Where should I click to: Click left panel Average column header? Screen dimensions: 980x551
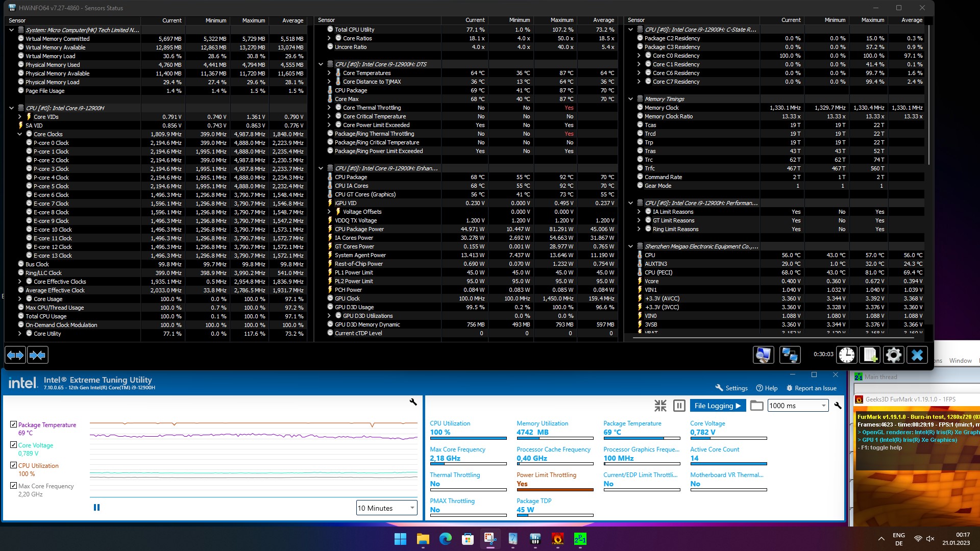(x=287, y=20)
